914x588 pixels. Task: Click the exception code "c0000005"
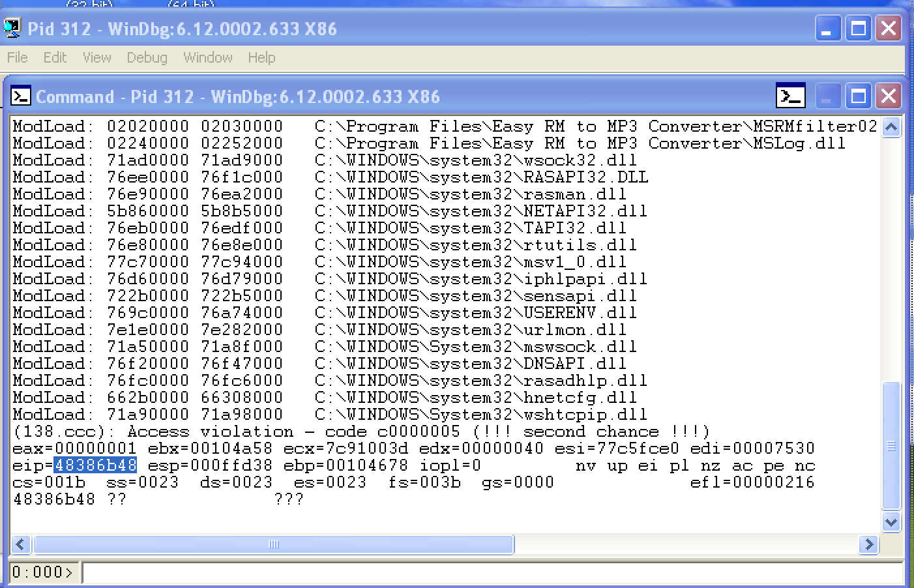(419, 432)
